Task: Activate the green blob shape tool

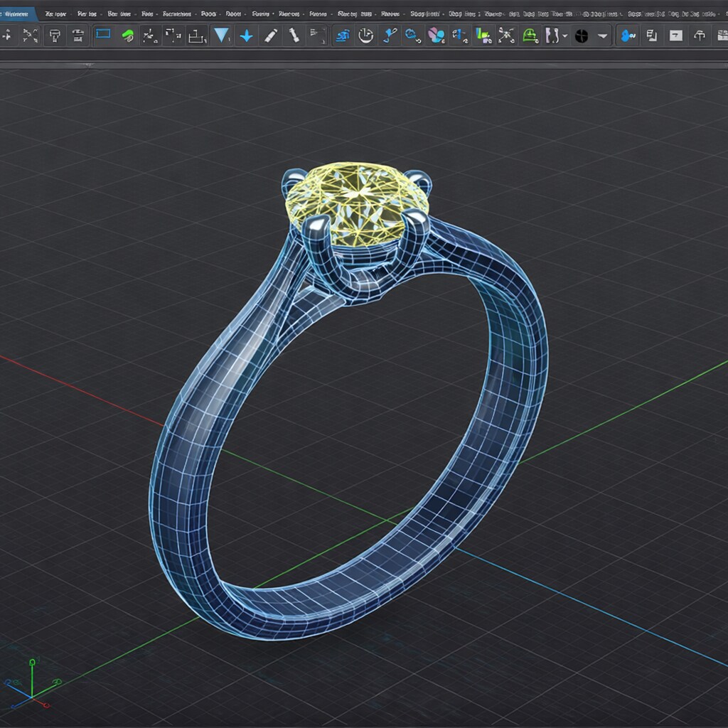Action: click(127, 36)
